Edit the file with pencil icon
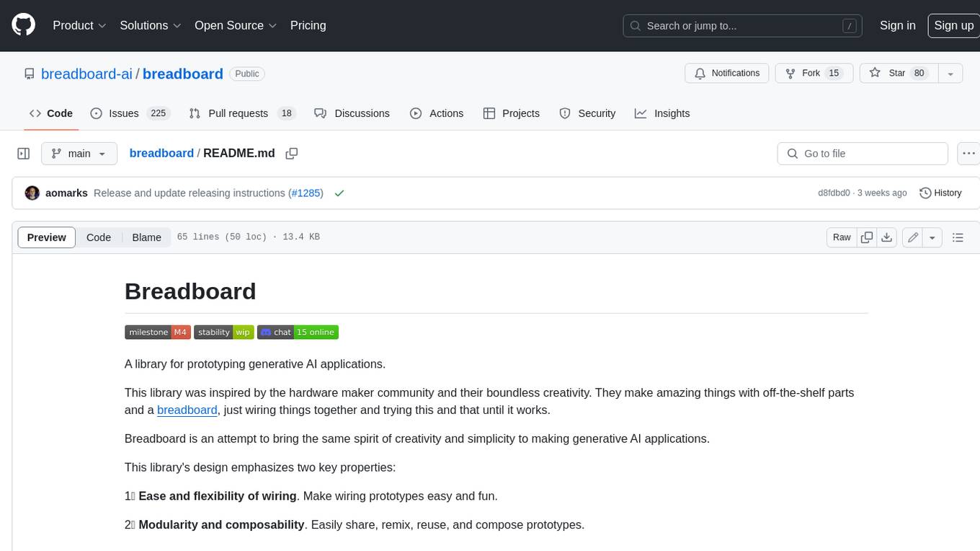The height and width of the screenshot is (551, 980). [912, 237]
